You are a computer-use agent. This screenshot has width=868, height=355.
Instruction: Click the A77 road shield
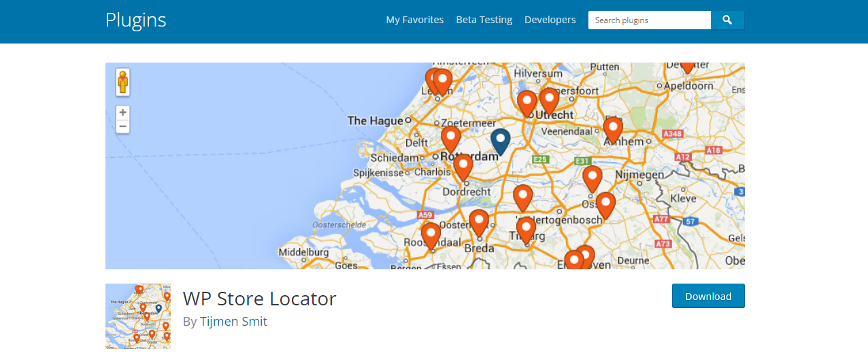pyautogui.click(x=661, y=219)
